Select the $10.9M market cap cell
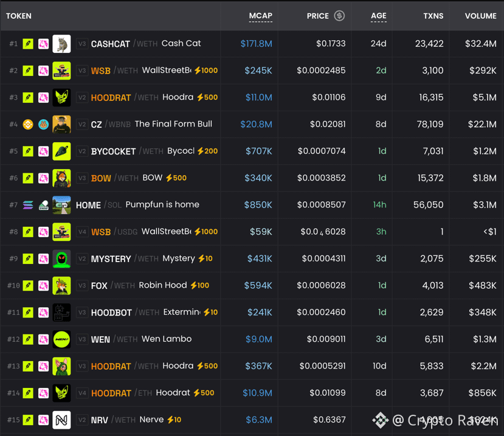The image size is (504, 436). [x=257, y=393]
